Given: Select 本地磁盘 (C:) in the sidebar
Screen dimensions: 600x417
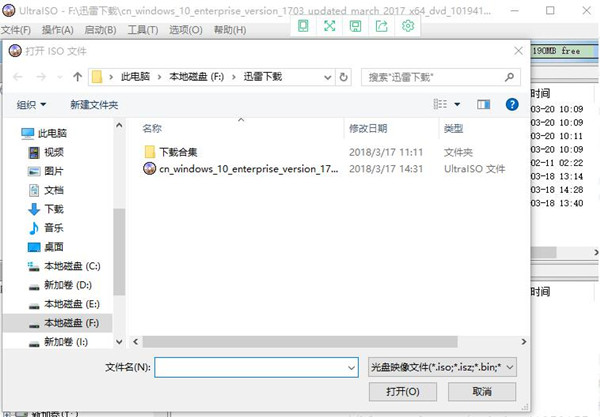Looking at the screenshot, I should [64, 266].
